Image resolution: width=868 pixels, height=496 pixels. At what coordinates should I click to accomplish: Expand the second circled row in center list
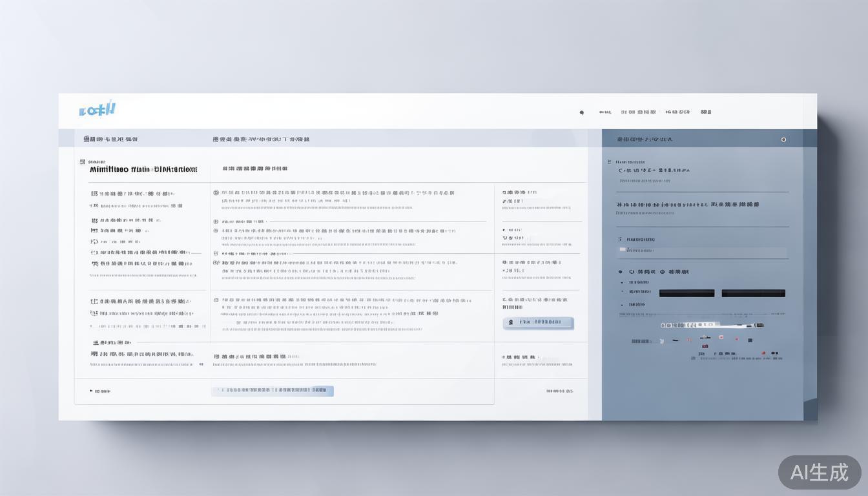point(216,222)
